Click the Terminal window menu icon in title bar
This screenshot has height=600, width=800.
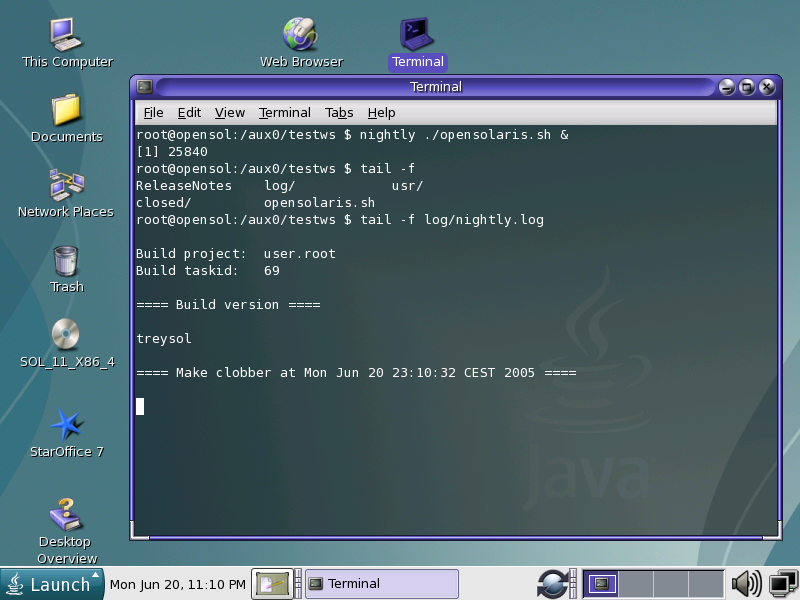(x=144, y=87)
